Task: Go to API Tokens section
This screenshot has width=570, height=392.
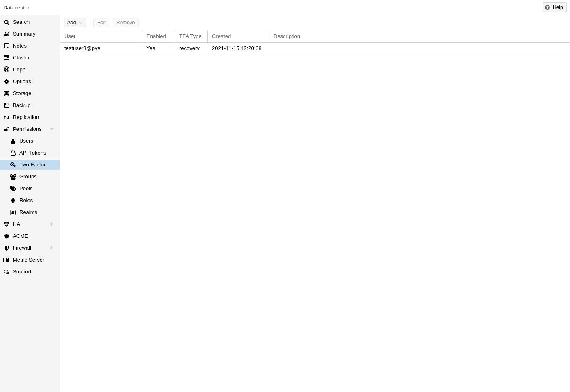Action: tap(32, 153)
